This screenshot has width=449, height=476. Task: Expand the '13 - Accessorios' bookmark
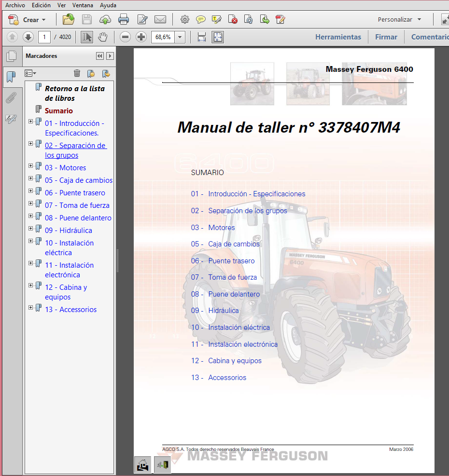coord(31,308)
